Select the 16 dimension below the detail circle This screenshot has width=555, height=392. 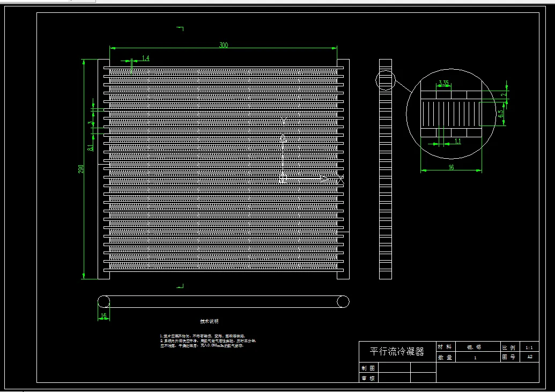click(x=452, y=167)
